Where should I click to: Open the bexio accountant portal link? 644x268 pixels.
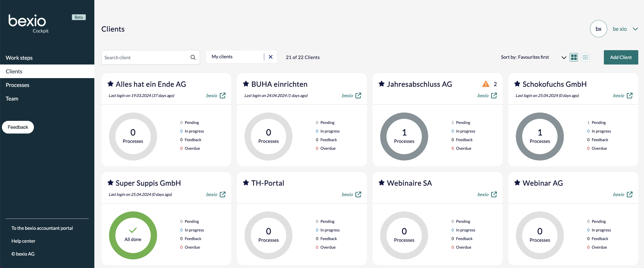pyautogui.click(x=42, y=228)
